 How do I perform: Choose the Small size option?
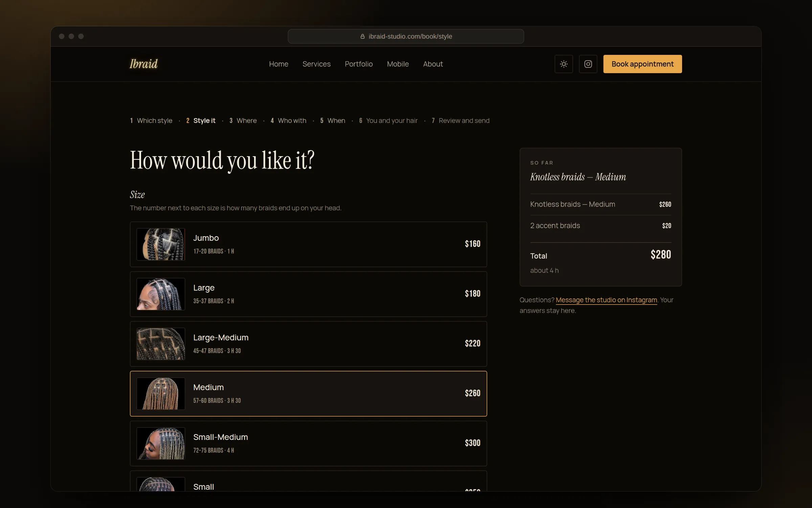coord(309,481)
